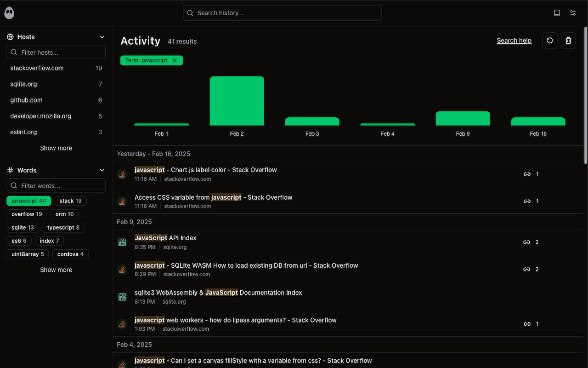Click Stack Overflow favicon of SQLite WASM entry

[x=122, y=270]
